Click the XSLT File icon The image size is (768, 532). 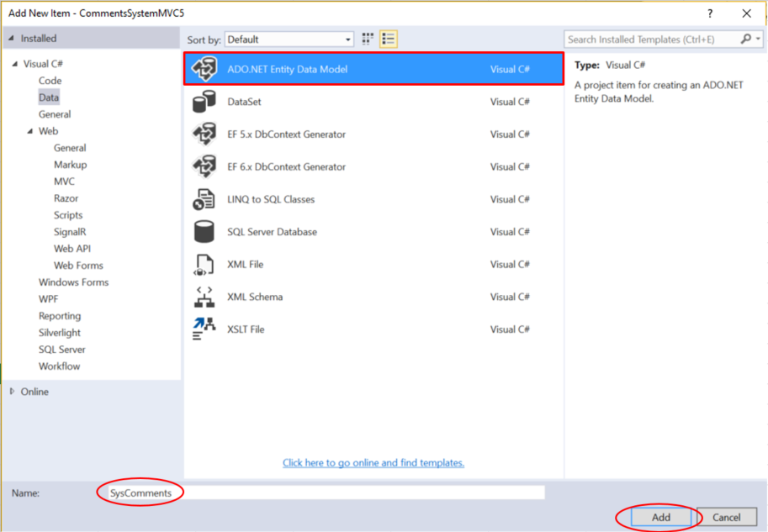point(204,329)
